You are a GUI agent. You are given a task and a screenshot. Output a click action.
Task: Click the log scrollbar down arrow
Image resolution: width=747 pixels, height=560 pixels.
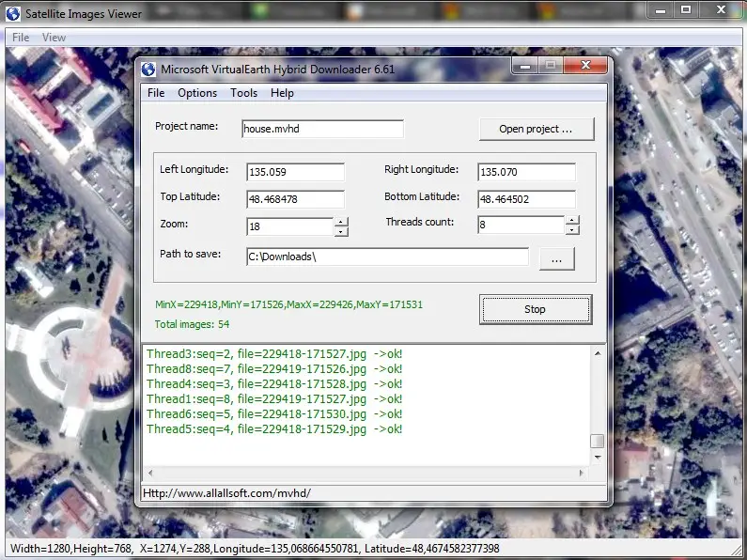click(598, 458)
